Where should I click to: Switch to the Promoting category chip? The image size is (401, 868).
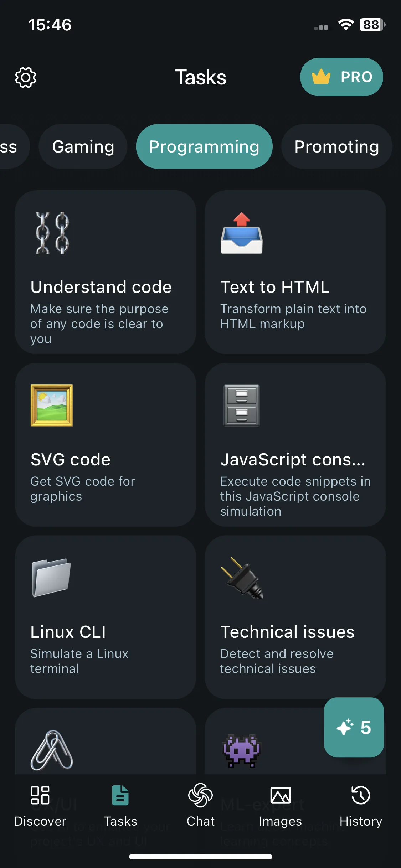pos(337,146)
